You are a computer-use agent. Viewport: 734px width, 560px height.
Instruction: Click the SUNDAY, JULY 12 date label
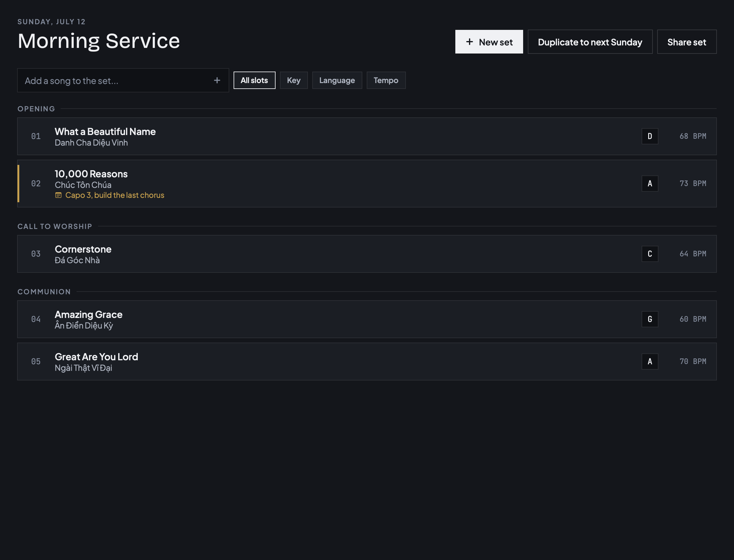pos(51,22)
